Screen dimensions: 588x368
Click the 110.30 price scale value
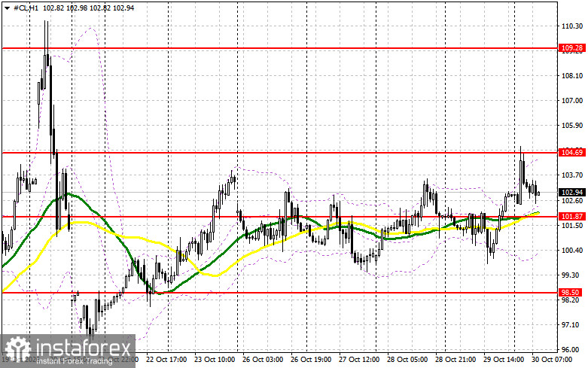pos(572,26)
